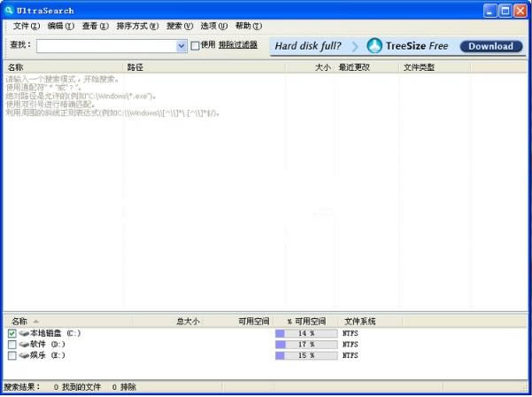Open the 文件 menu
The width and height of the screenshot is (532, 397).
coord(26,26)
